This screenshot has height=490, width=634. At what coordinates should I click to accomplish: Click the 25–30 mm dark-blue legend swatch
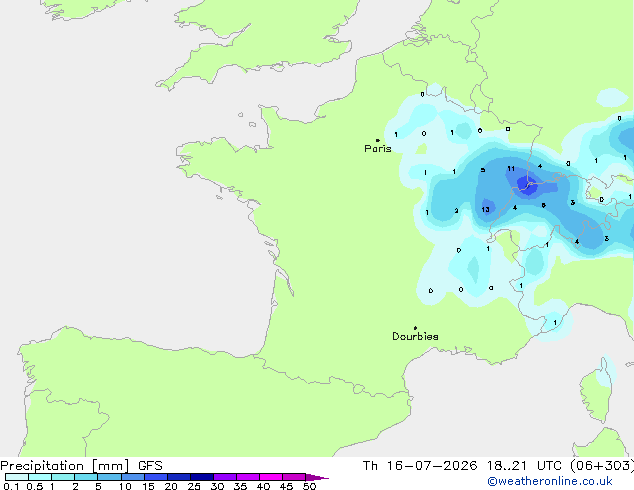[202, 477]
